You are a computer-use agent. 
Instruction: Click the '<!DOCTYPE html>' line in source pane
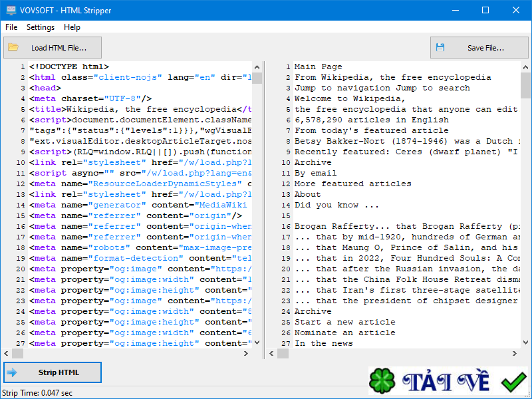tap(69, 67)
